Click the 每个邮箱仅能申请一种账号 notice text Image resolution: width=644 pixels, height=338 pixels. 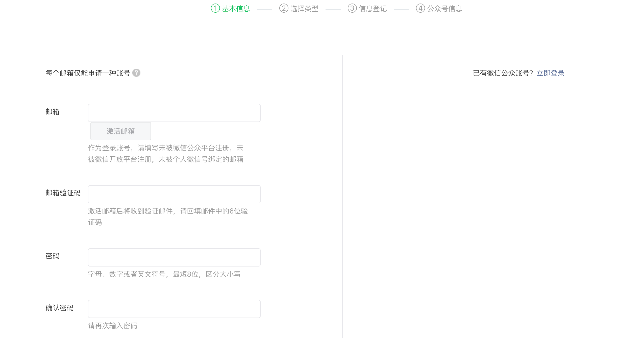[x=88, y=73]
